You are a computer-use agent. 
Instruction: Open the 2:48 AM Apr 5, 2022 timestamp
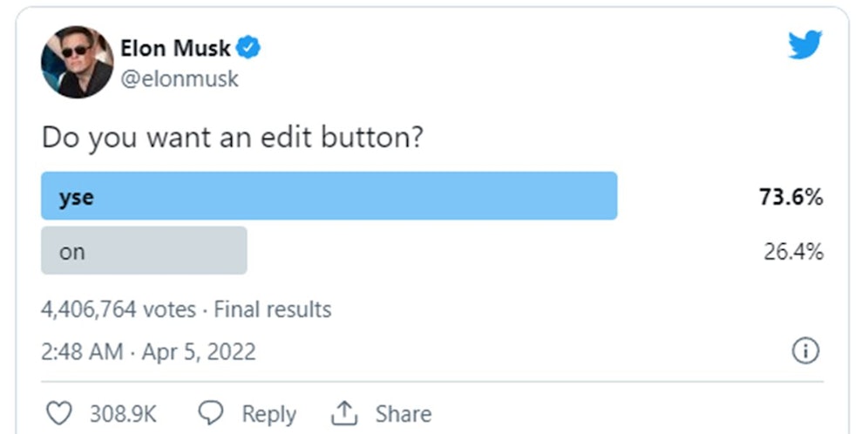coord(148,352)
